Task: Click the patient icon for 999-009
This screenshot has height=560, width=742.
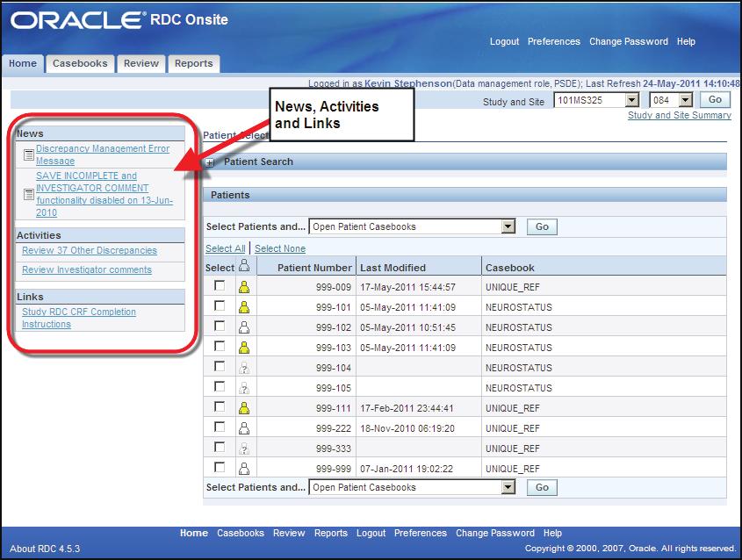Action: tap(244, 287)
